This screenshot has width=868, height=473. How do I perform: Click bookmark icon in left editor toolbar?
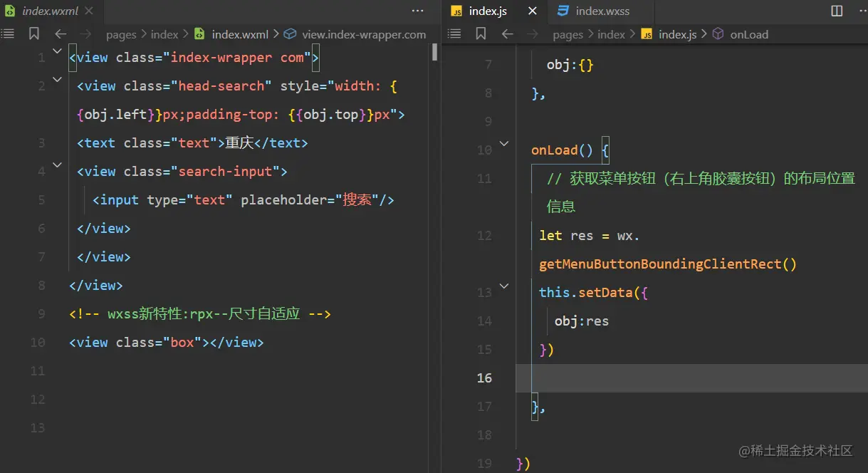[34, 33]
